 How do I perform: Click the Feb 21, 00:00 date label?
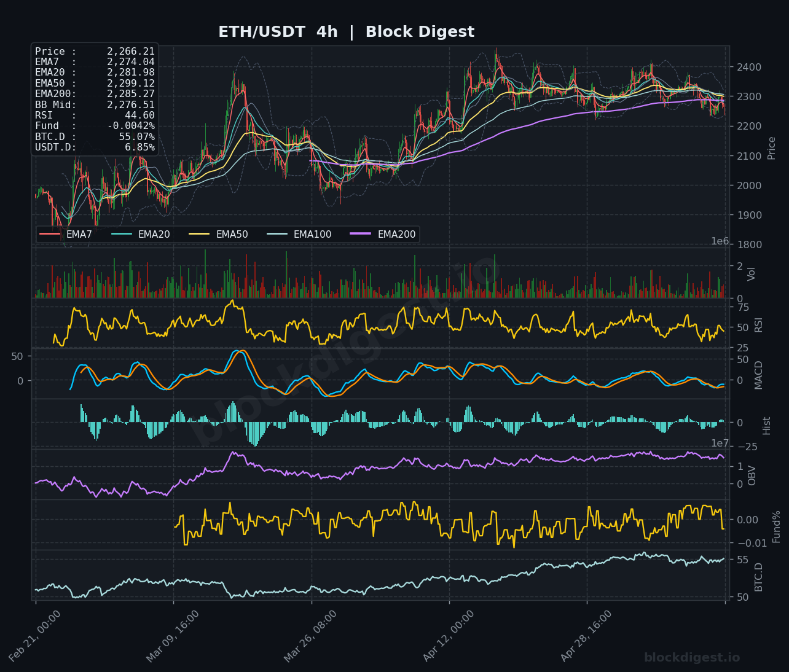(36, 635)
